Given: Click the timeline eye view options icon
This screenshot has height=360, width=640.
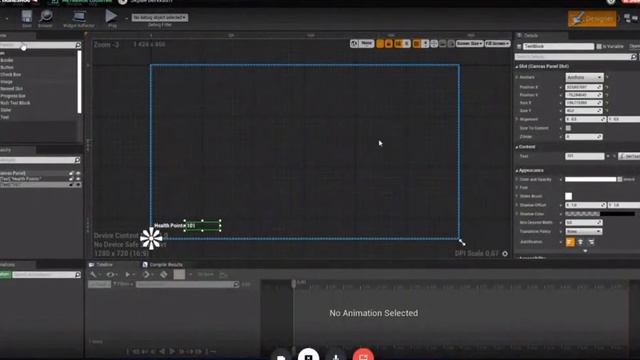Looking at the screenshot, I should click(110, 275).
